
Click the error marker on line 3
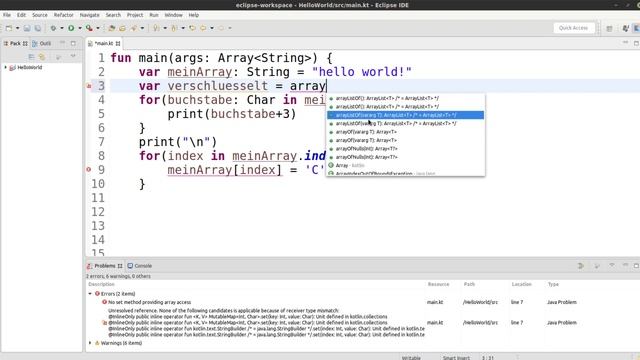pos(89,86)
